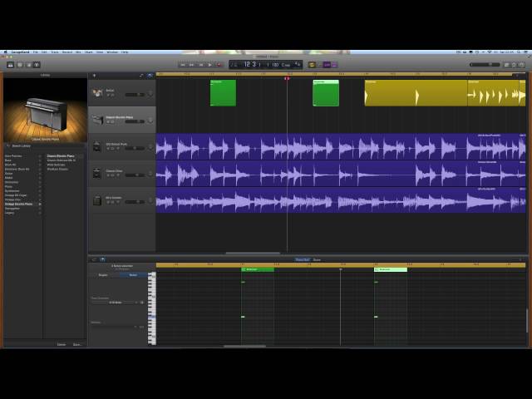Select the drum kit track icon
Screen dimensions: 532x399
click(x=97, y=93)
